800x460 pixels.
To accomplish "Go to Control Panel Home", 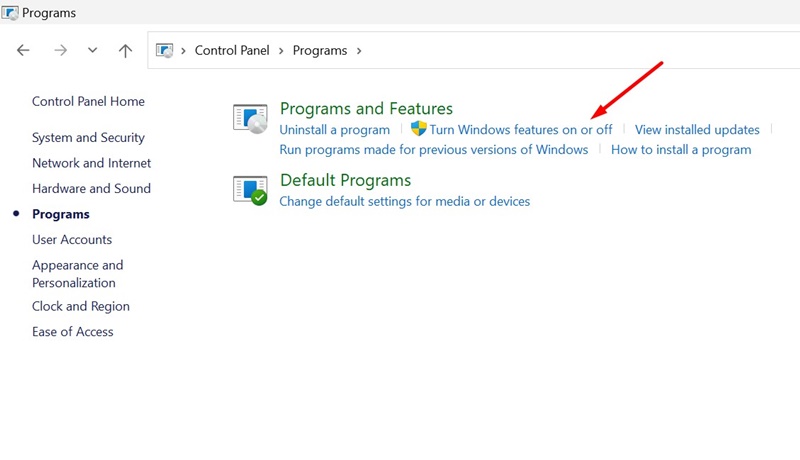I will [x=88, y=102].
